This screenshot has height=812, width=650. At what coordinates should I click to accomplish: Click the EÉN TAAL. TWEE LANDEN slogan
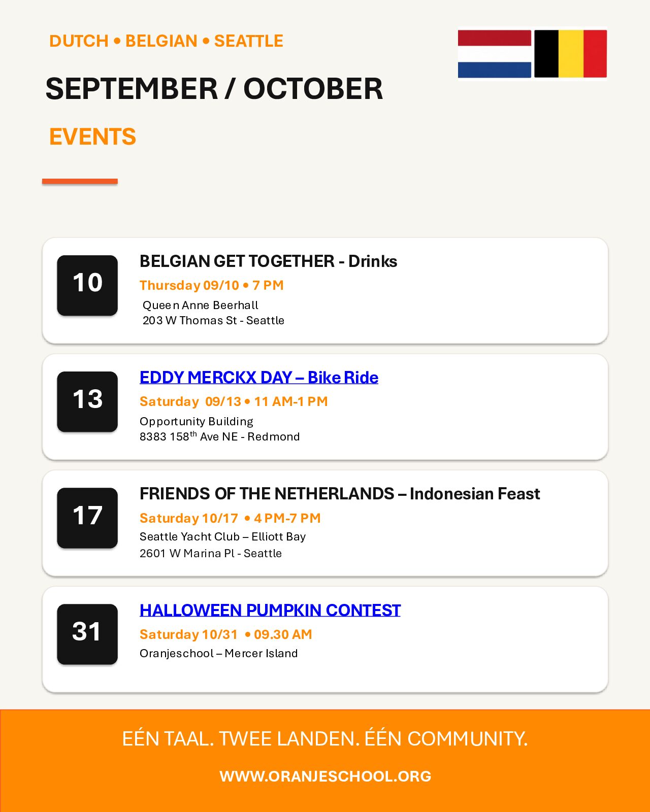(325, 738)
